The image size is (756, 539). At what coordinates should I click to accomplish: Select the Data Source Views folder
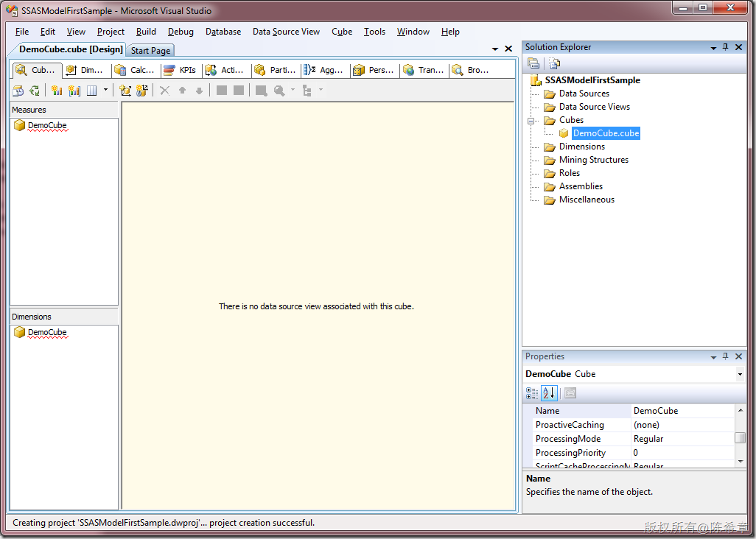click(595, 107)
